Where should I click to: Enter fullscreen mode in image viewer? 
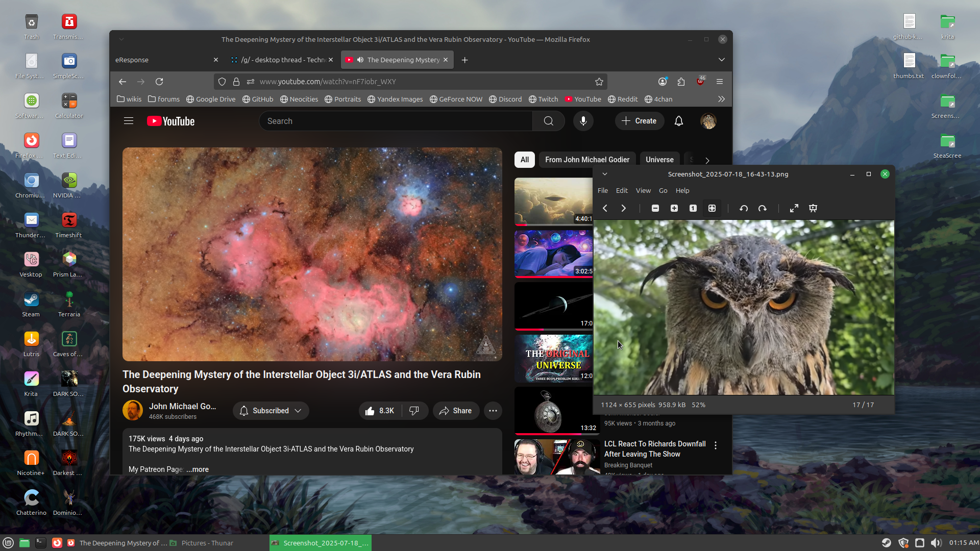794,208
